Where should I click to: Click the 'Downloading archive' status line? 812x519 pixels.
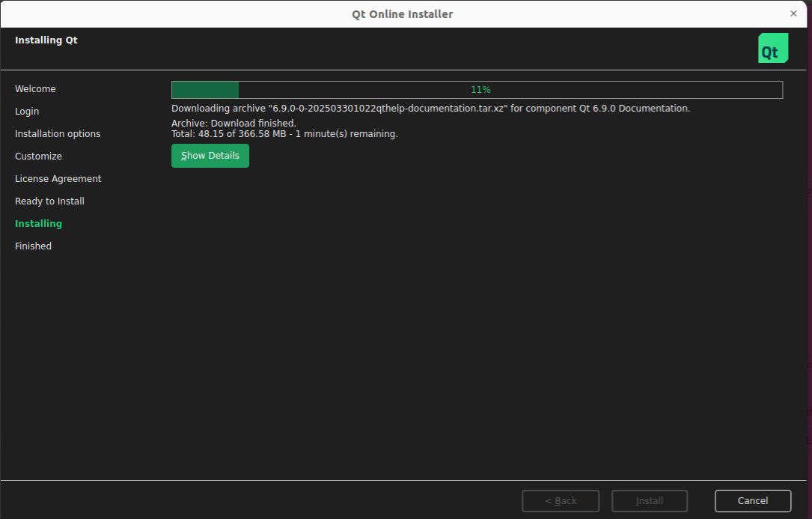tap(430, 109)
